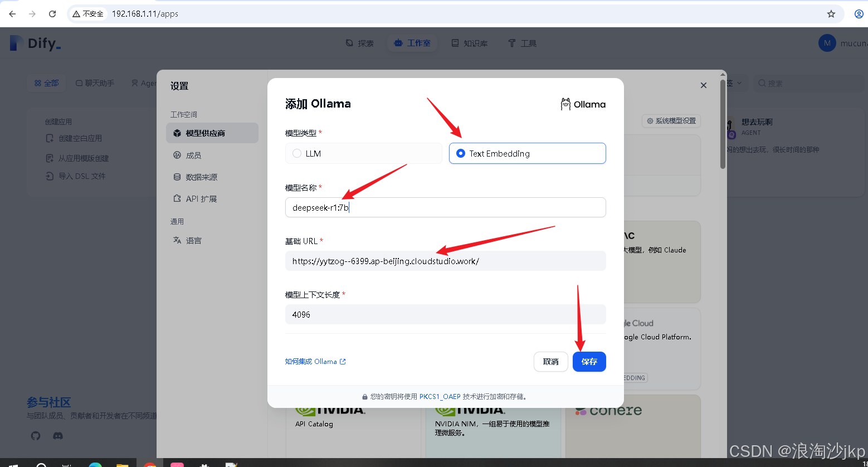Click the Ollama logo in dialog header

pyautogui.click(x=583, y=104)
